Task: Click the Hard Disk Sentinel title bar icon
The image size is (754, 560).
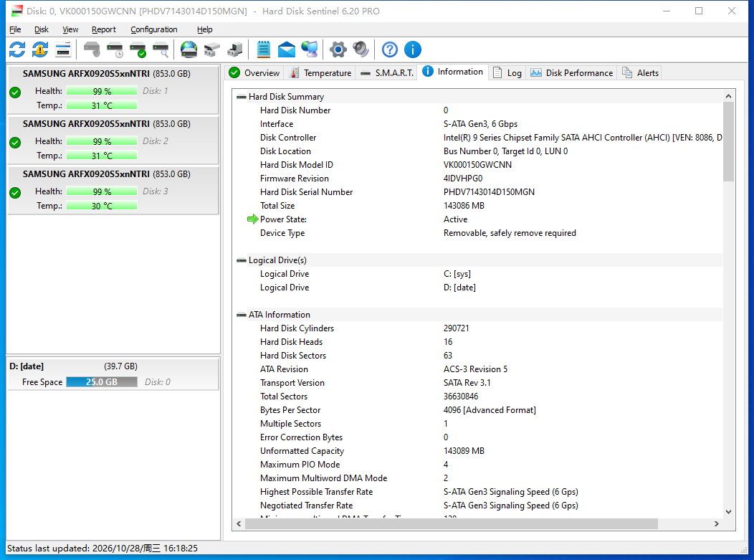Action: coord(17,11)
